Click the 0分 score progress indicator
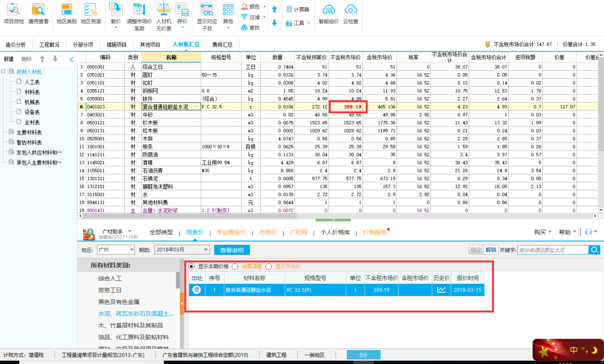The image size is (604, 364). click(363, 355)
